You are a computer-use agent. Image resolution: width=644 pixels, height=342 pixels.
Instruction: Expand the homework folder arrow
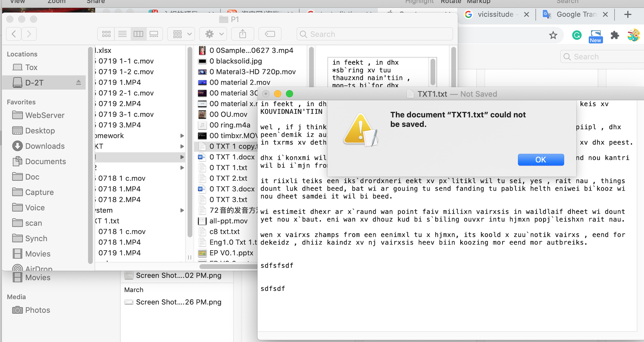182,136
